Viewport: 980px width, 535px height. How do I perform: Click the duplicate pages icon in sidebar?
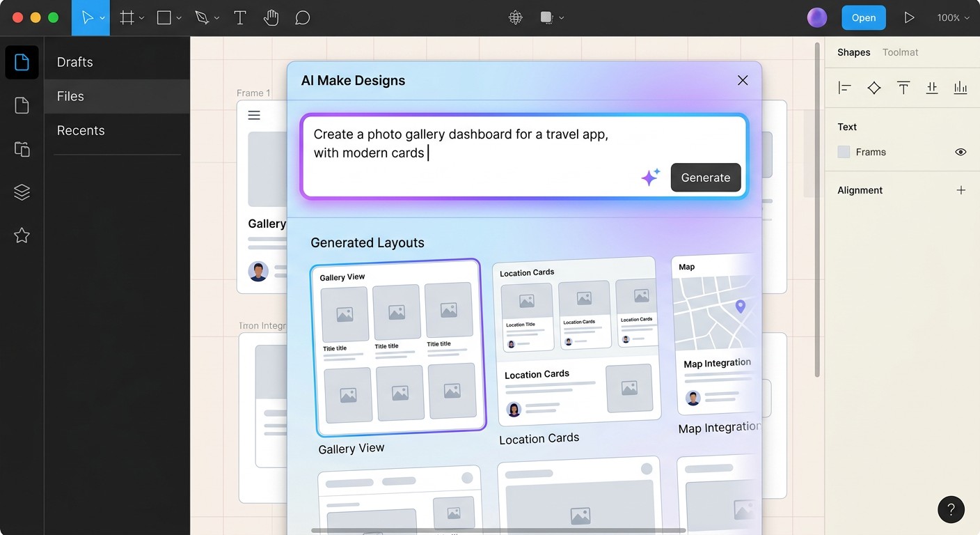(22, 148)
